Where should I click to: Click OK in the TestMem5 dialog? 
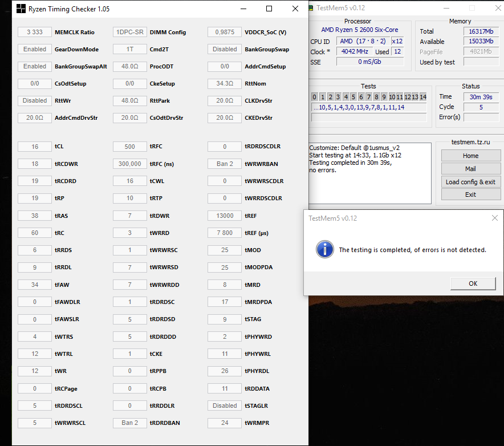pyautogui.click(x=473, y=283)
